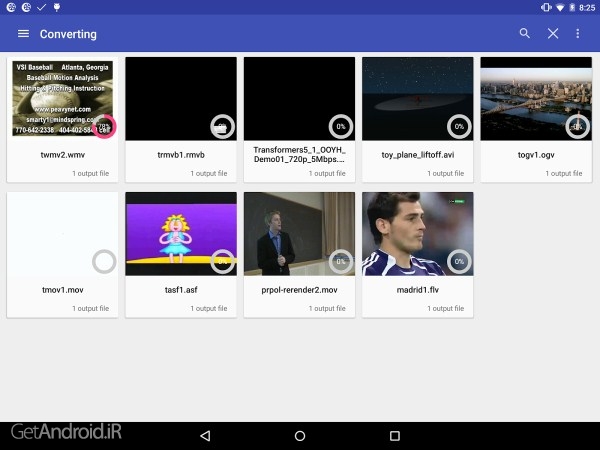This screenshot has width=600, height=450.
Task: Tap the progress circle on trmvb1.rmvb
Action: [x=223, y=127]
